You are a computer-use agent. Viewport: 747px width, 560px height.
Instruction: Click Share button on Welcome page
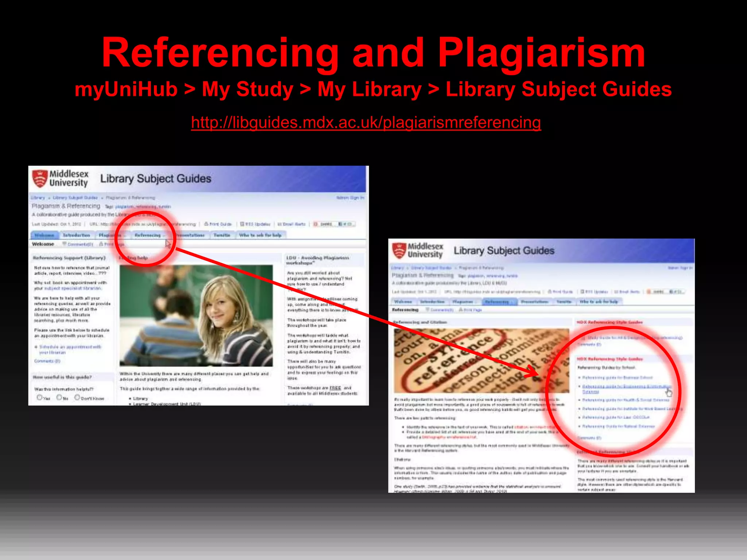coord(334,224)
